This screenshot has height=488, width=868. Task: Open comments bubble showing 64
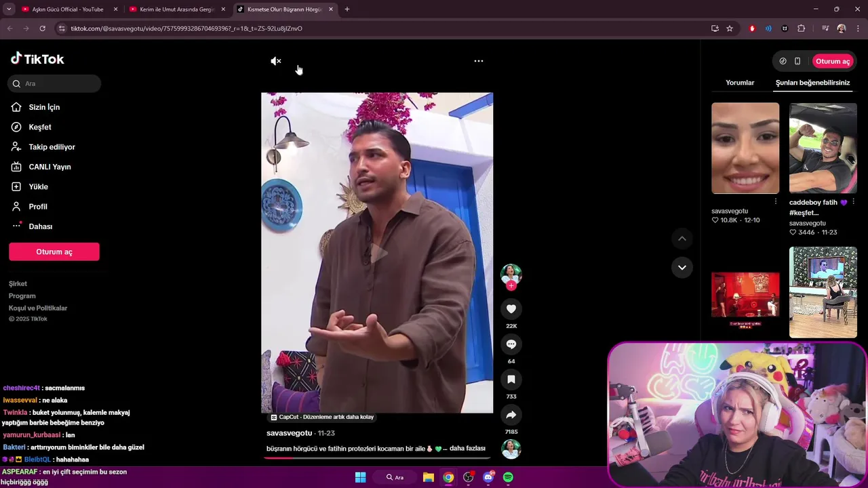point(511,344)
